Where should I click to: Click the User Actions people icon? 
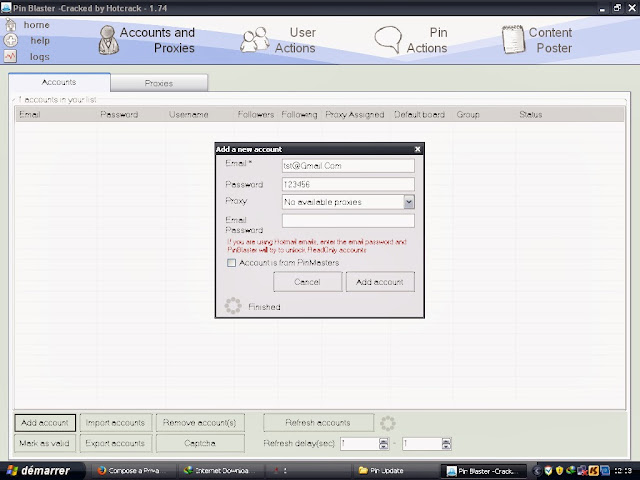[255, 40]
